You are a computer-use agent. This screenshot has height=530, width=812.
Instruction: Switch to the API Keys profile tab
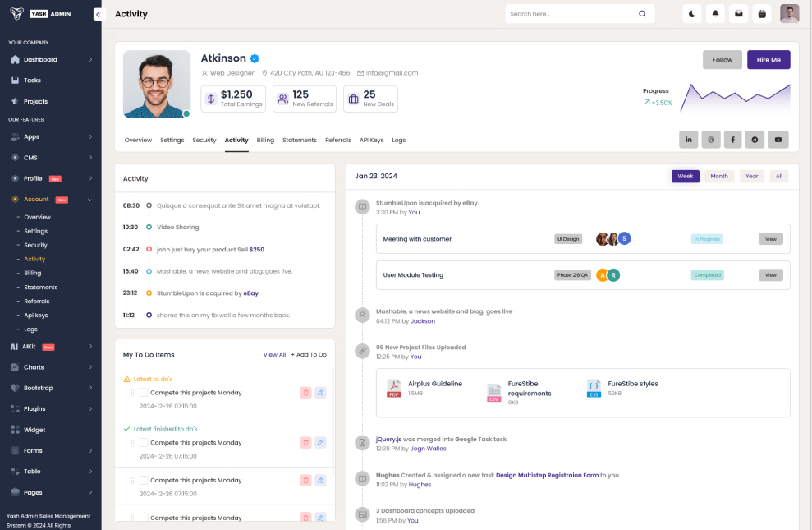pyautogui.click(x=371, y=140)
